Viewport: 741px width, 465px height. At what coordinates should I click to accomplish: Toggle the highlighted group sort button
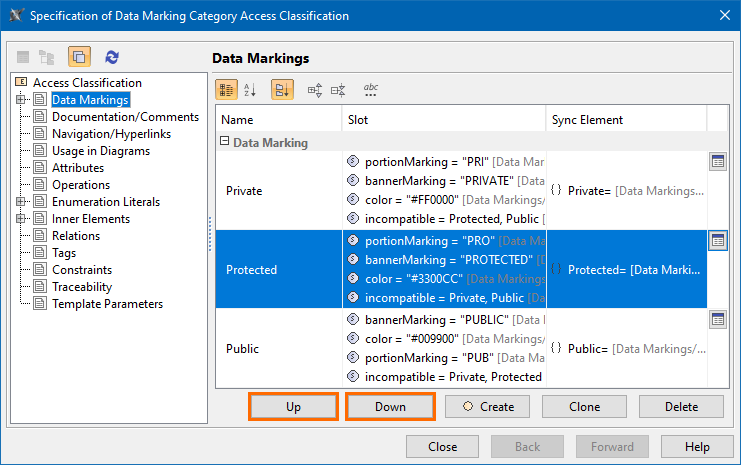click(282, 90)
